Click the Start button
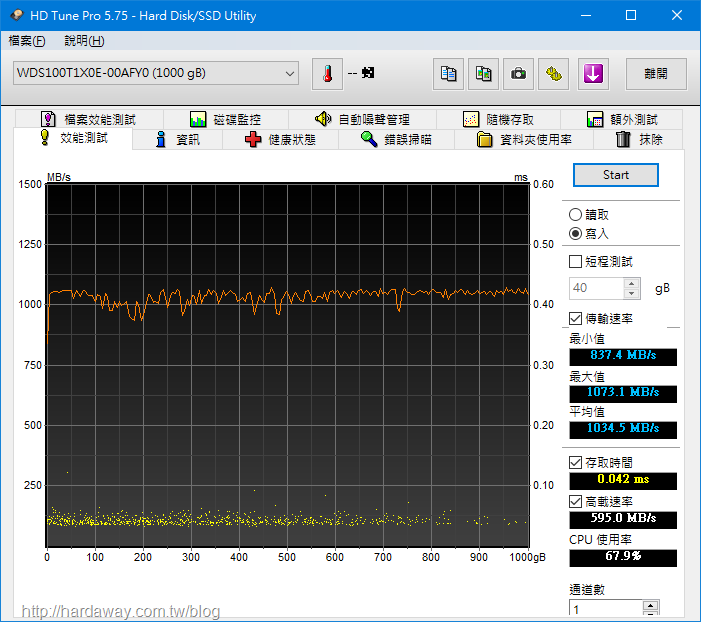 (616, 175)
